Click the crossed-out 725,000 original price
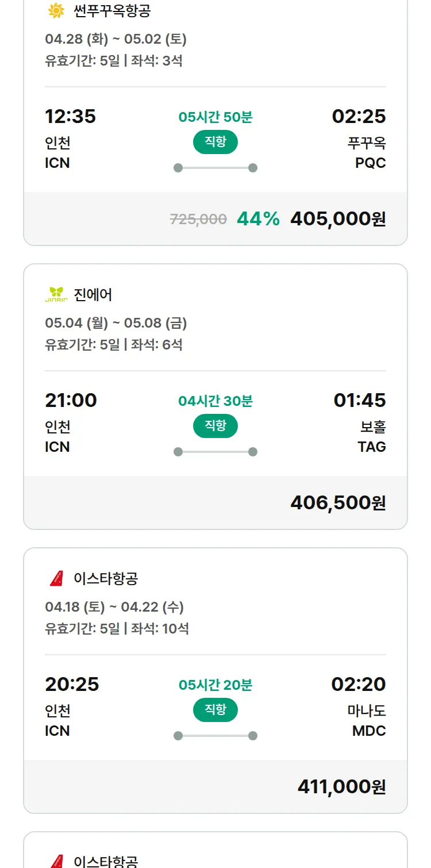This screenshot has width=431, height=868. pyautogui.click(x=198, y=219)
